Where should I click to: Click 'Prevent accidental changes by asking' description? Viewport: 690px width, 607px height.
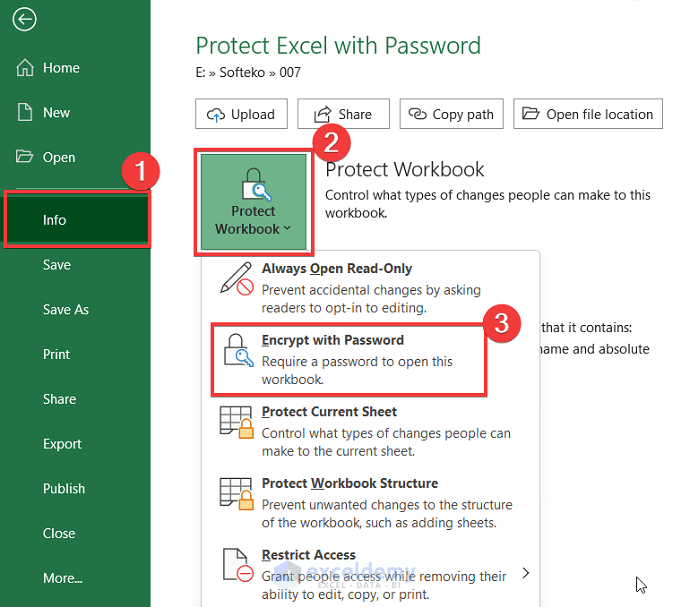click(371, 290)
